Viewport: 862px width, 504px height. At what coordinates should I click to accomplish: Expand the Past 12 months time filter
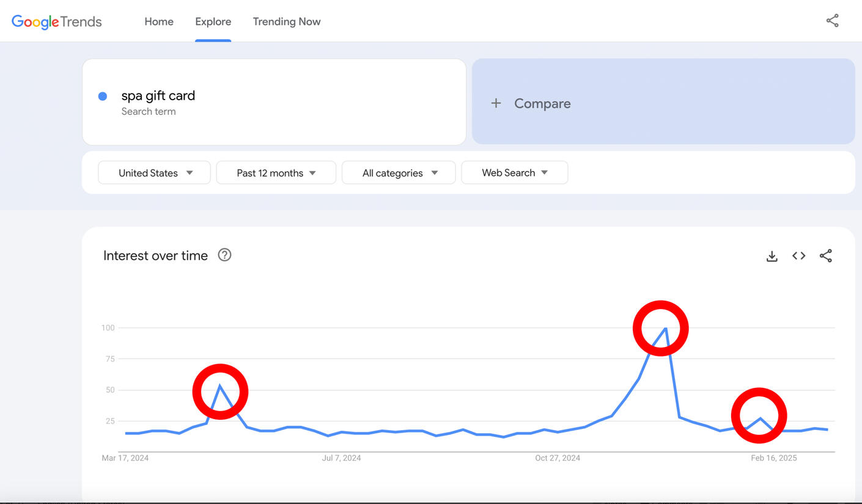click(x=276, y=173)
